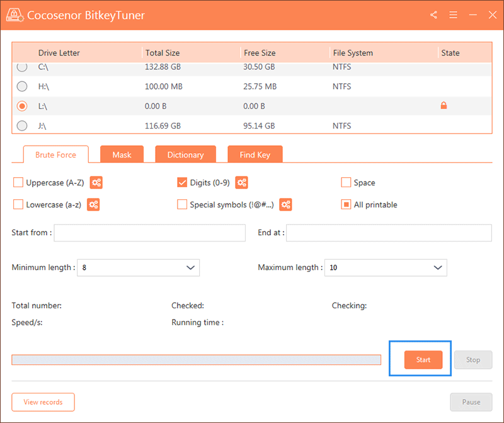Open Digits (0-9) character settings gear
This screenshot has width=504, height=423.
click(242, 183)
